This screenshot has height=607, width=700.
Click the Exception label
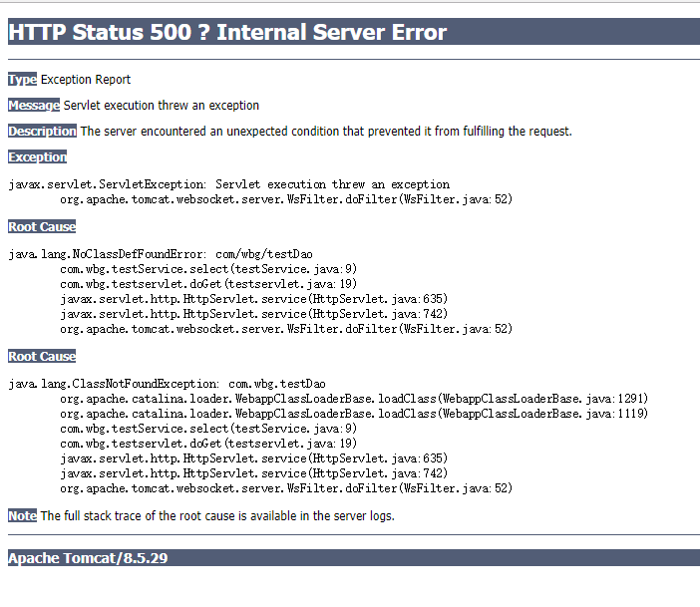coord(37,157)
